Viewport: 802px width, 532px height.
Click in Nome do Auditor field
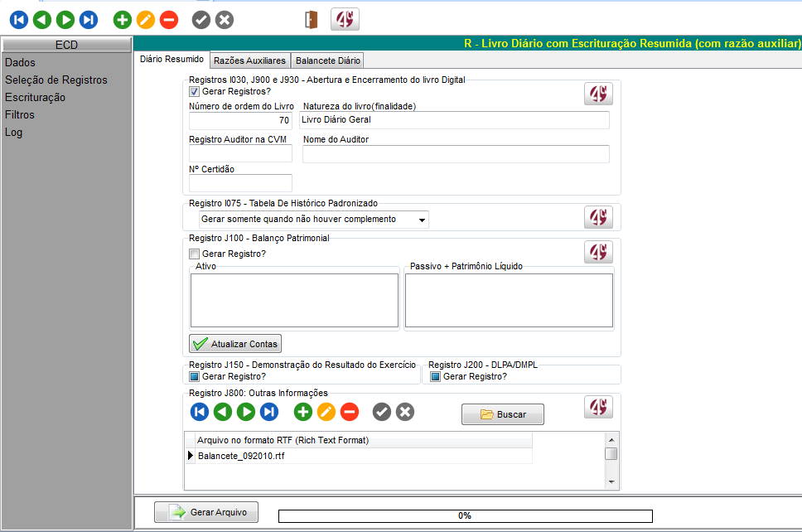457,154
